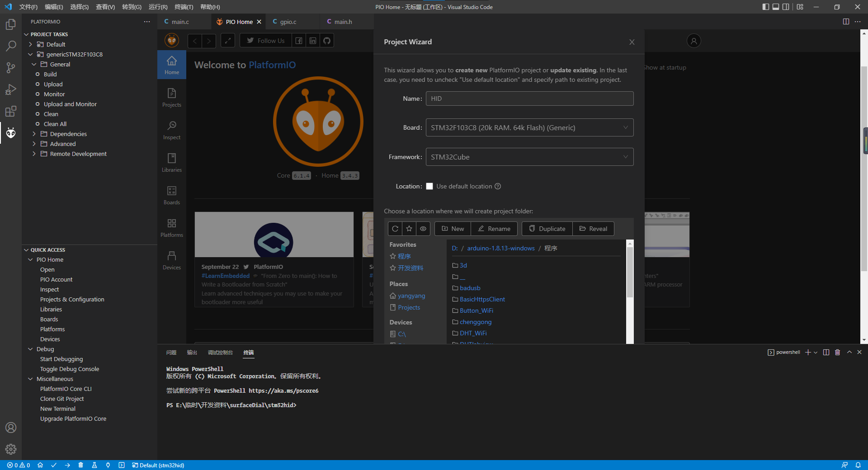Open the badusb folder link

pos(470,288)
